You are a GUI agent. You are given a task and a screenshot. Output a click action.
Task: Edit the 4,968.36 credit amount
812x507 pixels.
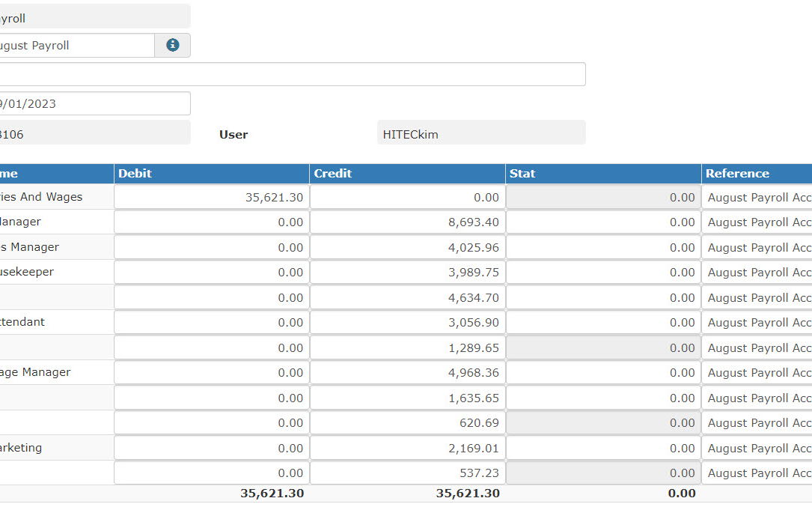tap(407, 373)
